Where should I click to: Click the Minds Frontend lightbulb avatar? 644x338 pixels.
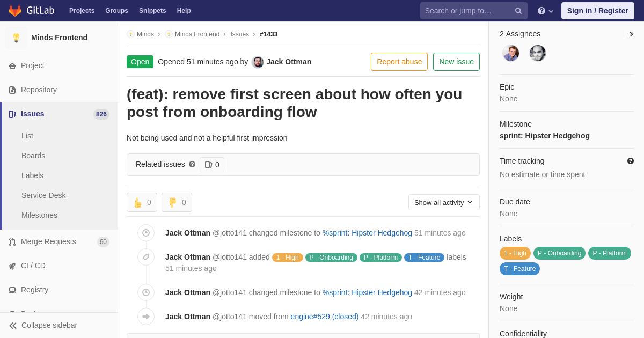16,38
